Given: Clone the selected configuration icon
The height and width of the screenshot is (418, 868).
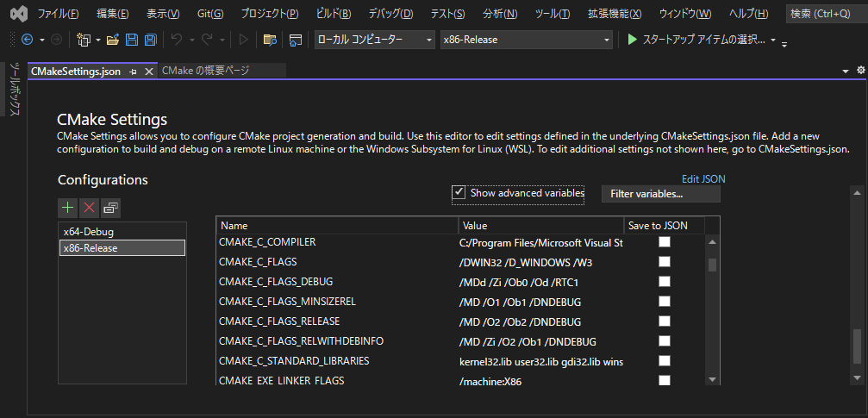Looking at the screenshot, I should point(110,209).
